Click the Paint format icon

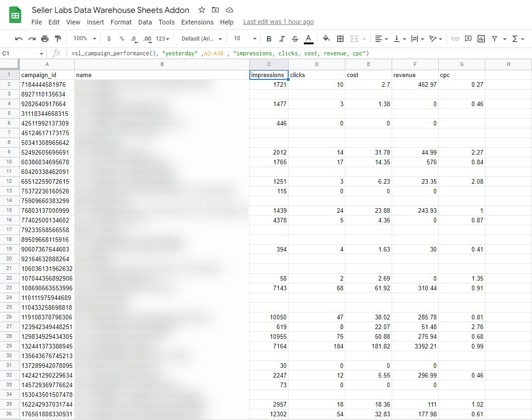pyautogui.click(x=58, y=39)
